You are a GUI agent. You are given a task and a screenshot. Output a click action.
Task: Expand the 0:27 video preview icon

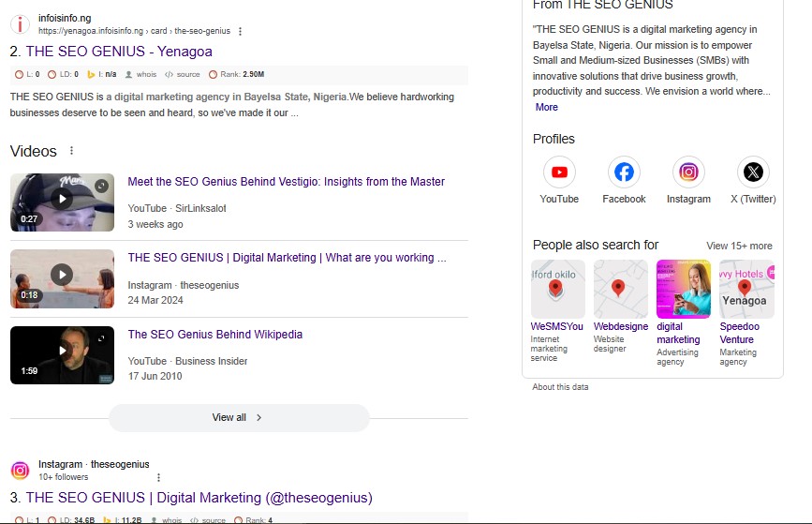[102, 185]
